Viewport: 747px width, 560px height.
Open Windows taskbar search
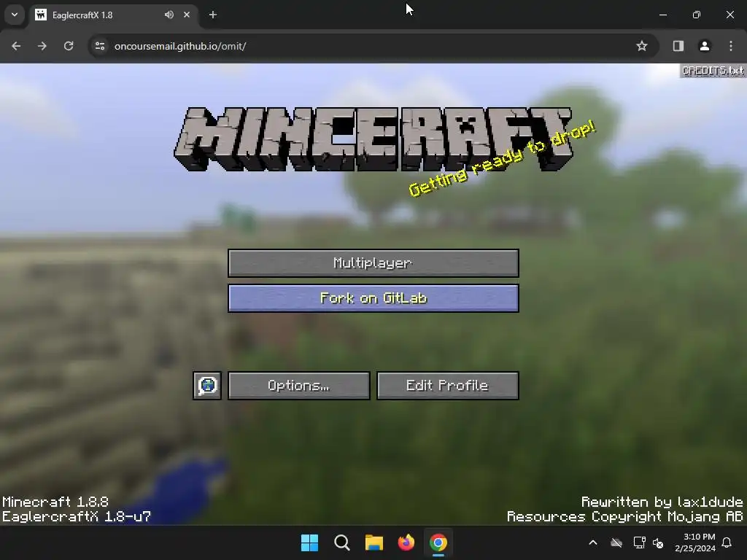(x=342, y=542)
